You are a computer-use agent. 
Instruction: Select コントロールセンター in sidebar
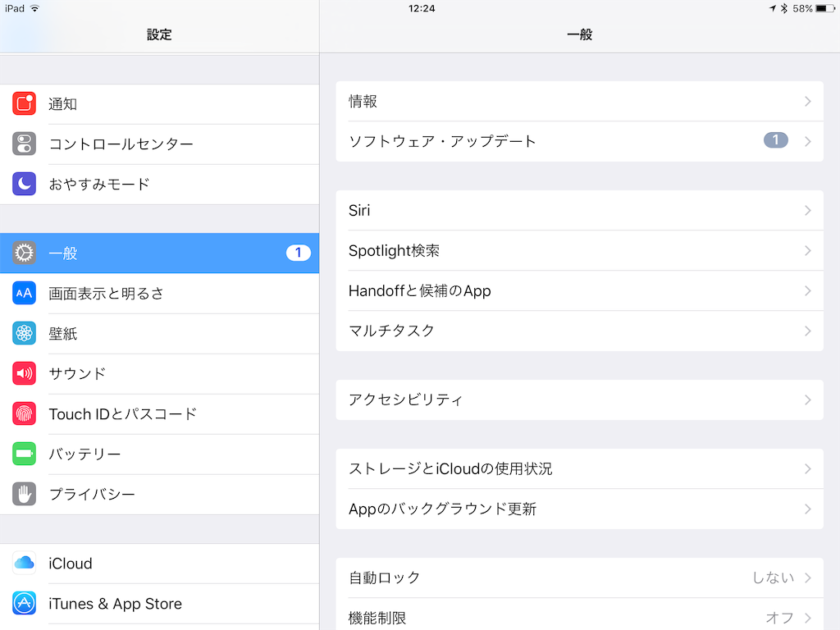click(160, 144)
